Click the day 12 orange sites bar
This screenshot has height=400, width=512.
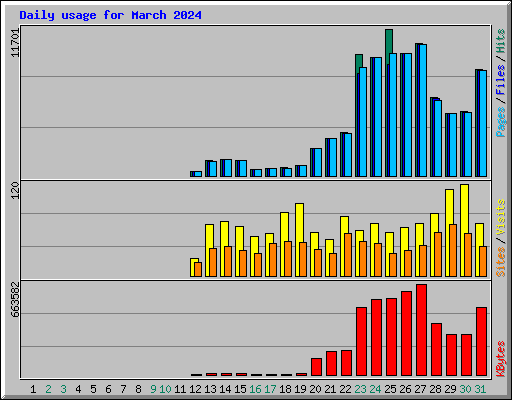coord(198,269)
